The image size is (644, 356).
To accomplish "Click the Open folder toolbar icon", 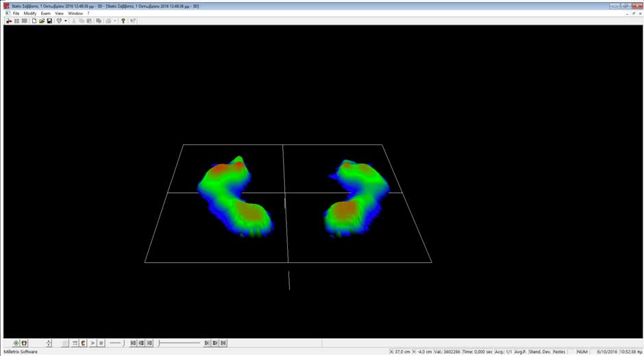I will pyautogui.click(x=42, y=21).
